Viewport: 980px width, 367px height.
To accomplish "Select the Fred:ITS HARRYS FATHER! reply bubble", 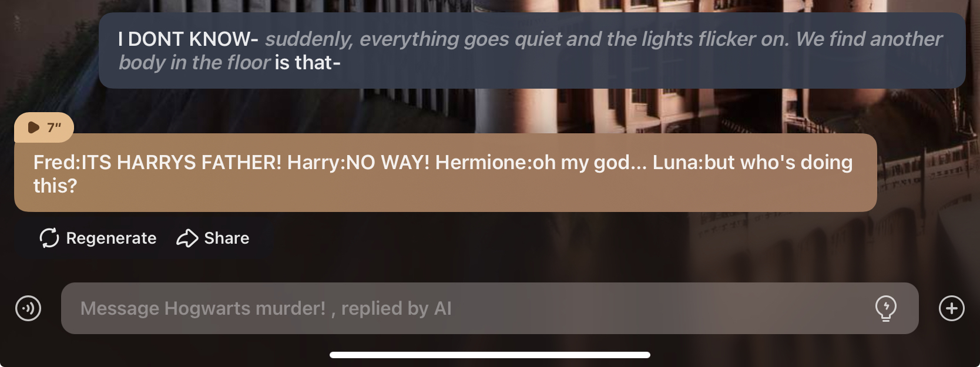I will (445, 173).
